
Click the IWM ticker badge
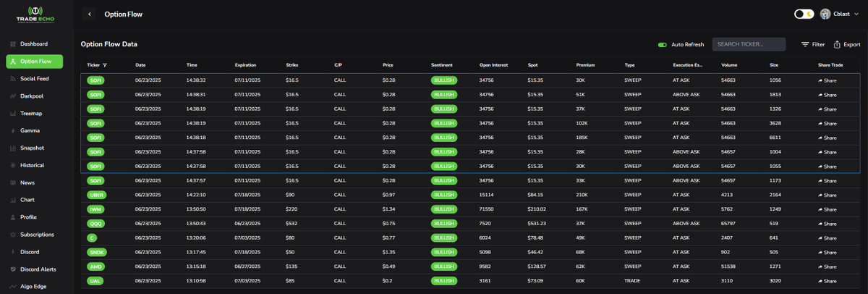96,209
